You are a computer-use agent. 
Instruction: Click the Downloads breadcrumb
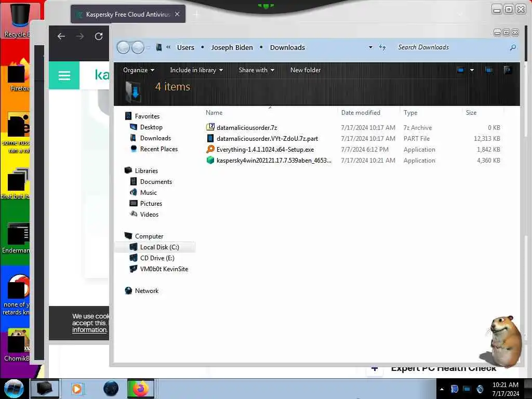[x=287, y=47]
